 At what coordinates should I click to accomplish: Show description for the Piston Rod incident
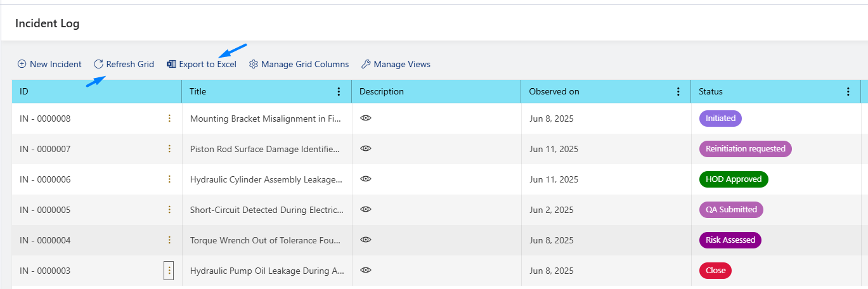365,148
